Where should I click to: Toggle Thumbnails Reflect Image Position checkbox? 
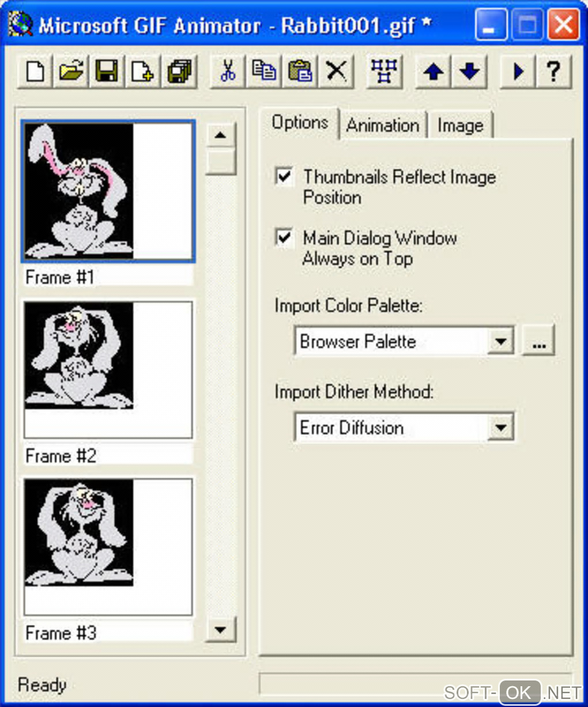[284, 176]
